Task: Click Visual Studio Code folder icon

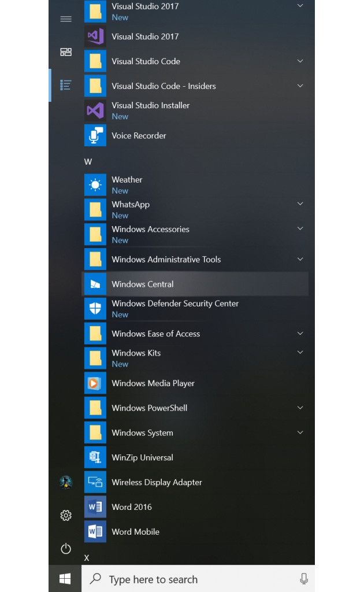Action: 95,61
